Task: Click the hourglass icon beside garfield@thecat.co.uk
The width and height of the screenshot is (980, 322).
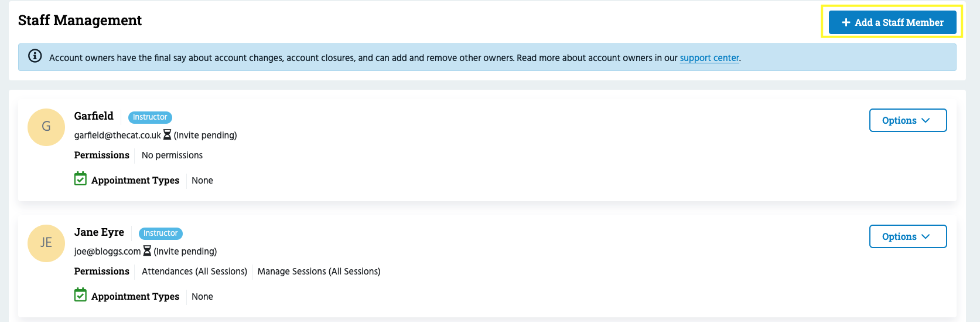Action: click(x=167, y=135)
